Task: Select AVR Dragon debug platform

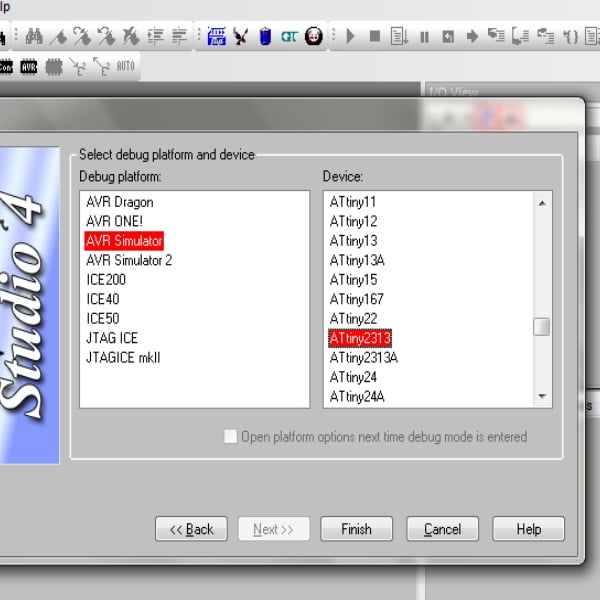Action: 120,202
